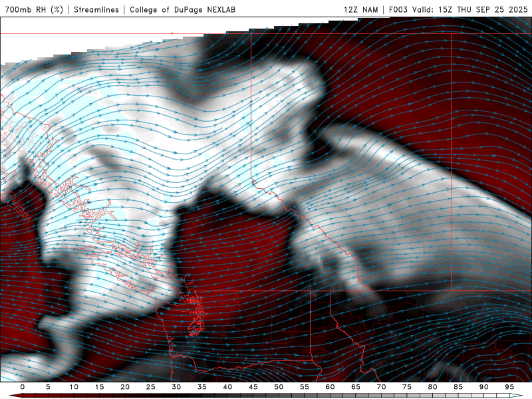Click the "80" humidity scale value
Viewport: 532px width, 399px height.
pyautogui.click(x=433, y=387)
